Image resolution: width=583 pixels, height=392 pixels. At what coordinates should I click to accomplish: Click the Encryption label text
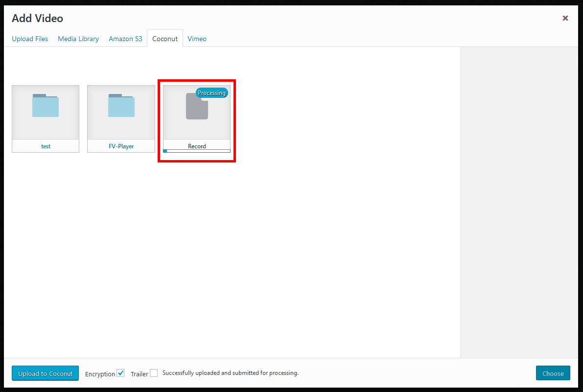100,374
